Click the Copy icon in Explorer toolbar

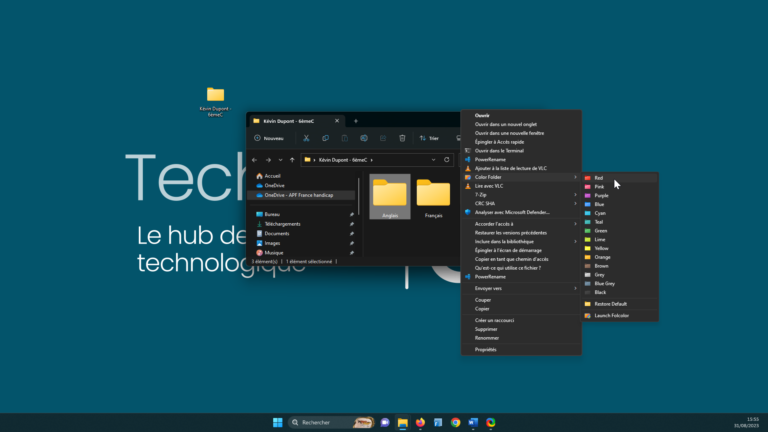click(325, 138)
